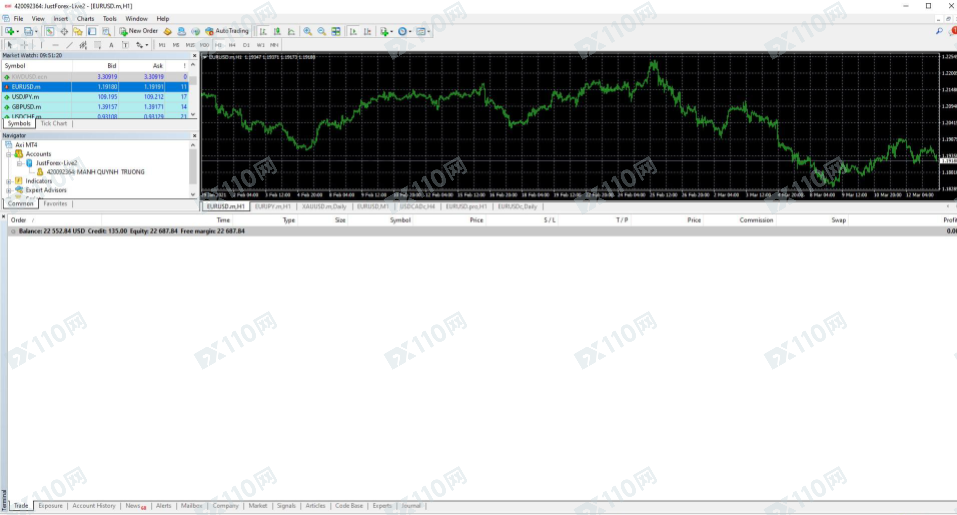Select the Crosshair tool
This screenshot has width=957, height=515.
[24, 45]
